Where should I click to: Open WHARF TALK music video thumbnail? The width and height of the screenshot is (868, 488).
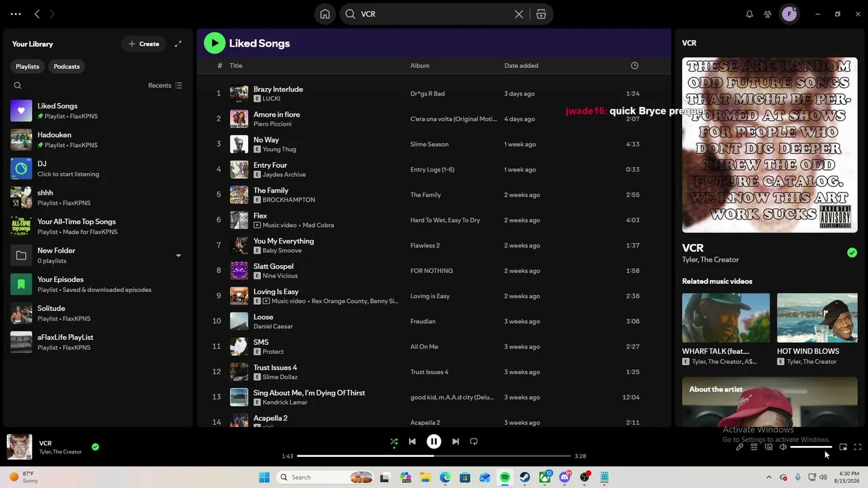(x=726, y=318)
